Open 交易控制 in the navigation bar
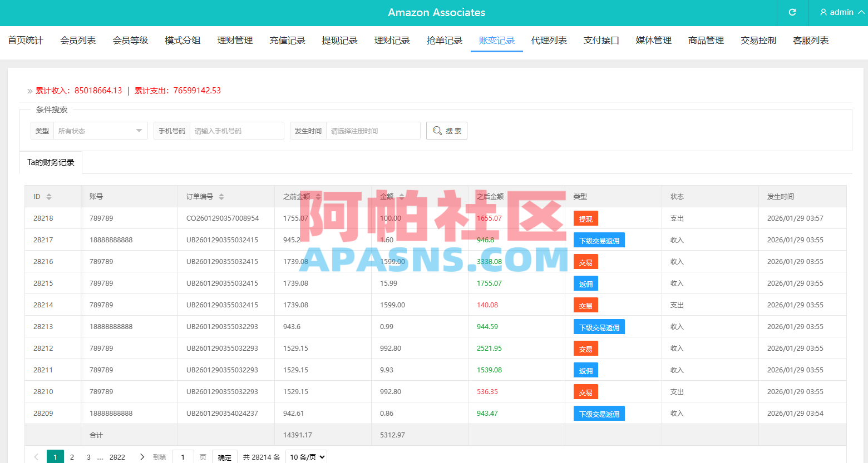Viewport: 868px width, 463px height. [758, 41]
